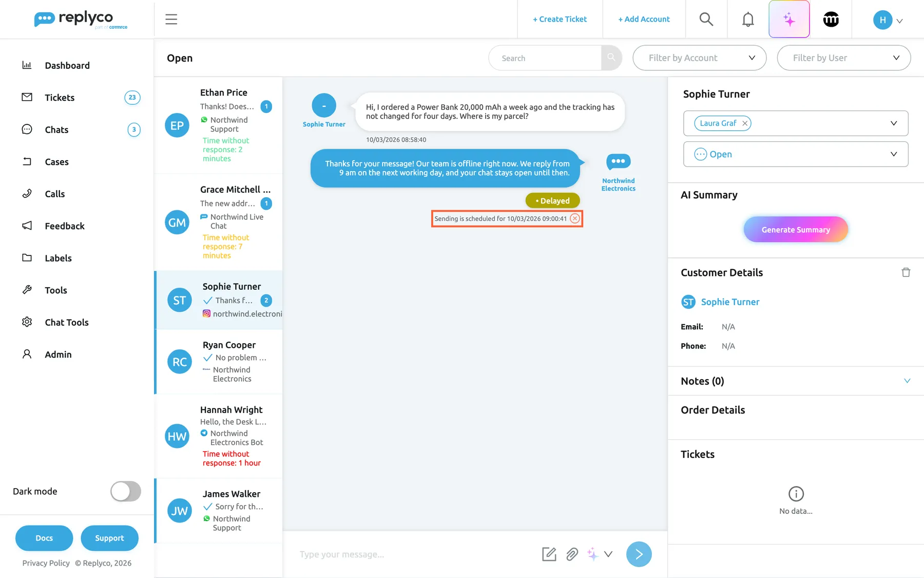Click Add Account
Viewport: 924px width, 578px height.
(x=644, y=19)
